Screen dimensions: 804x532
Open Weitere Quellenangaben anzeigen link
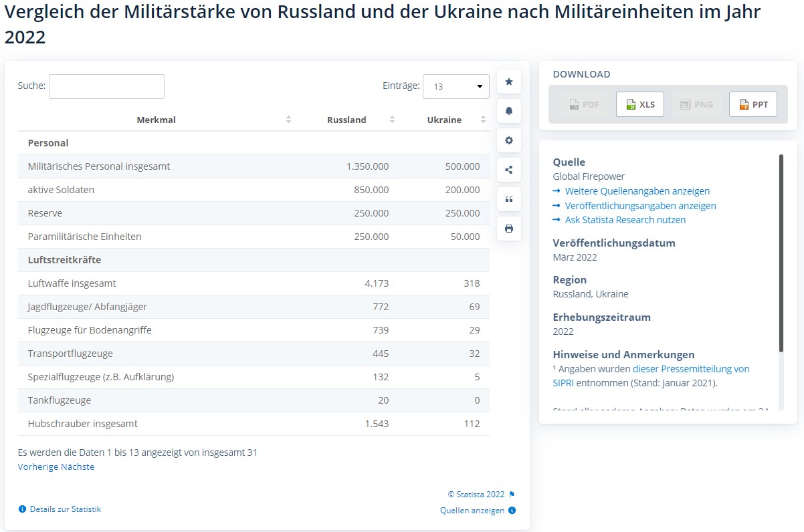(637, 191)
